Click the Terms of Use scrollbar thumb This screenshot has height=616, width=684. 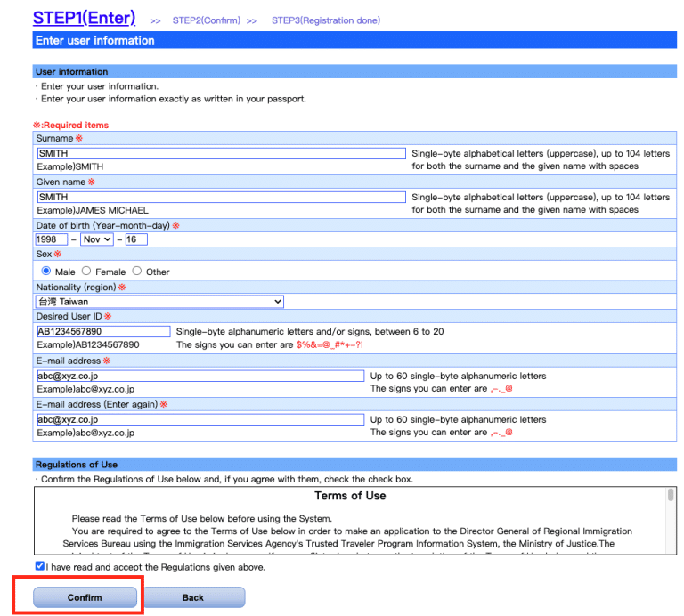point(671,495)
